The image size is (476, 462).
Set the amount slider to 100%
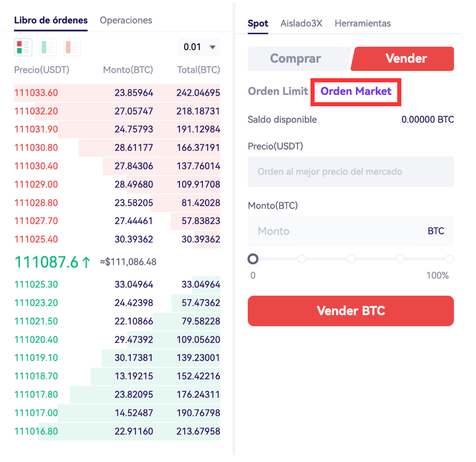pyautogui.click(x=450, y=259)
